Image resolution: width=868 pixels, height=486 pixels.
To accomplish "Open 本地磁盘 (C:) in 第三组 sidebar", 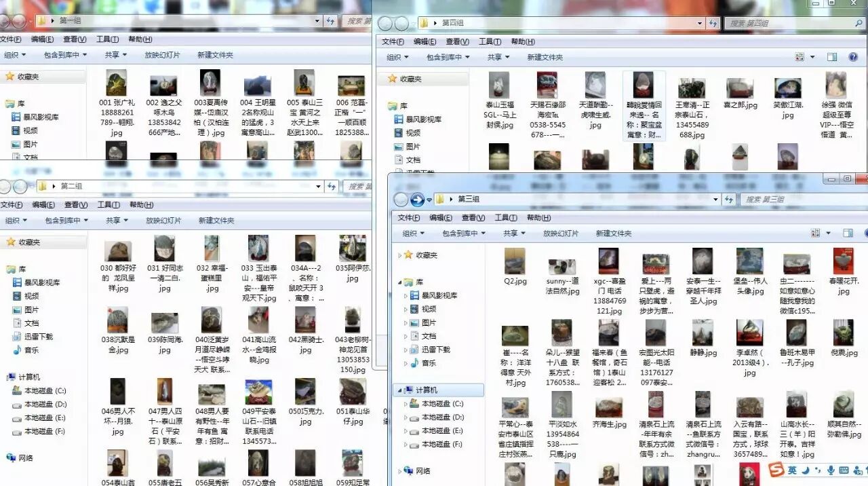I will (x=437, y=404).
